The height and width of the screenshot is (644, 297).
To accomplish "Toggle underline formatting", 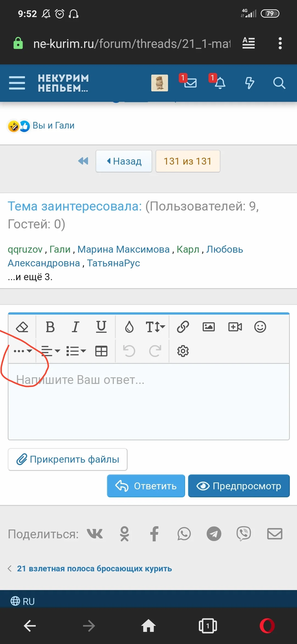I will tap(101, 327).
